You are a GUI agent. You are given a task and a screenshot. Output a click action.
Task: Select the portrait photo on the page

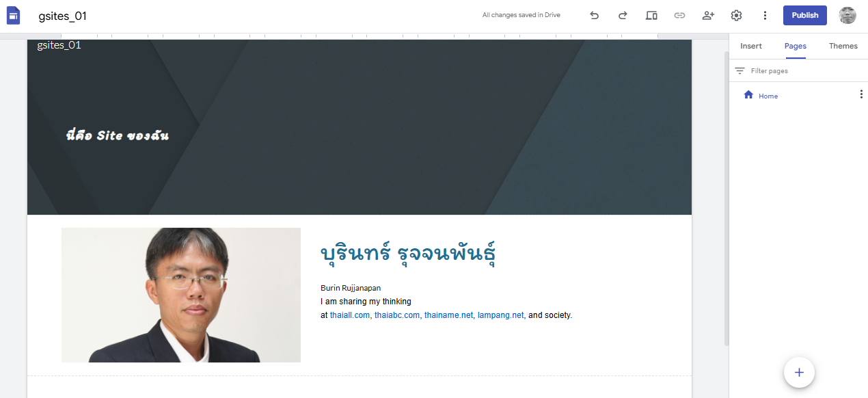click(x=181, y=295)
